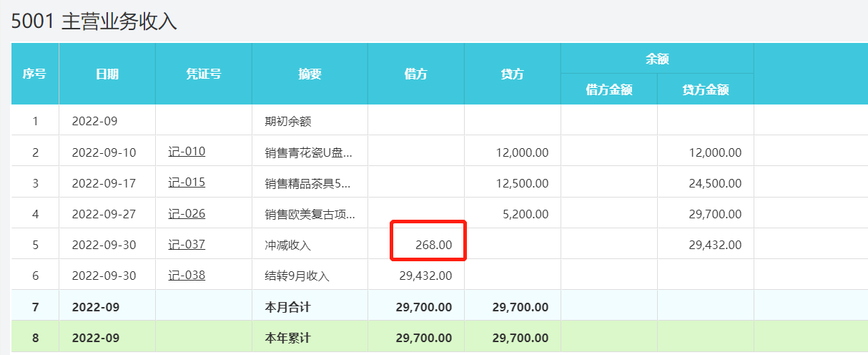This screenshot has width=868, height=355.
Task: Select the 借方 column header
Action: point(415,74)
